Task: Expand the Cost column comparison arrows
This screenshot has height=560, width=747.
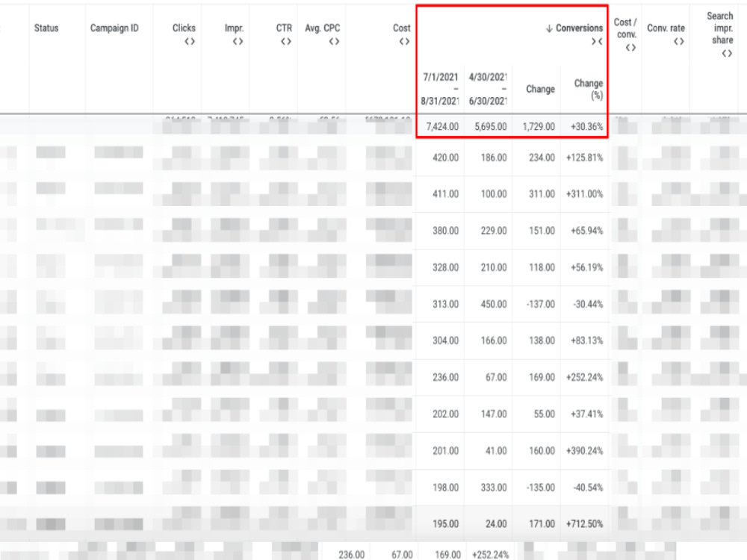Action: 404,41
